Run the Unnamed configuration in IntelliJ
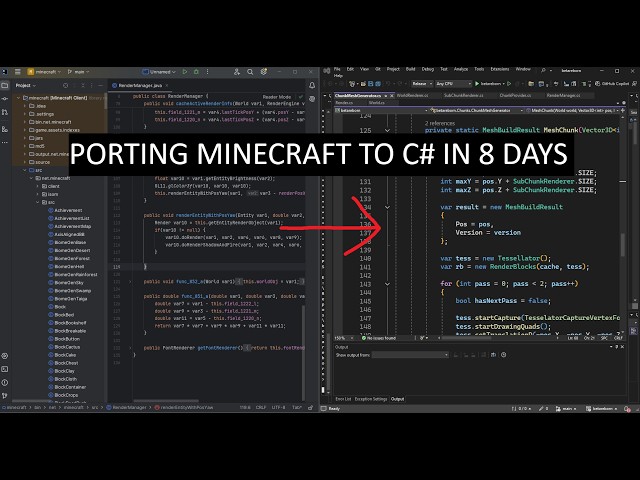This screenshot has width=640, height=480. click(185, 72)
